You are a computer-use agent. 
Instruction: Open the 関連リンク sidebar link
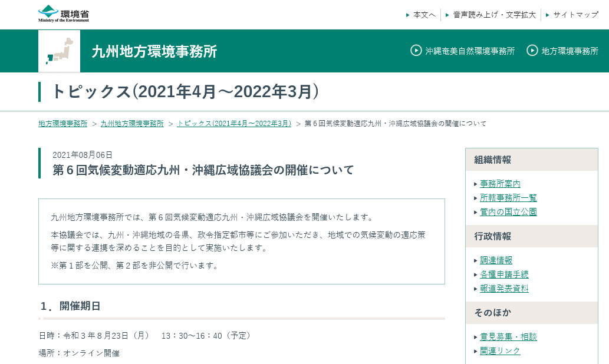[499, 350]
